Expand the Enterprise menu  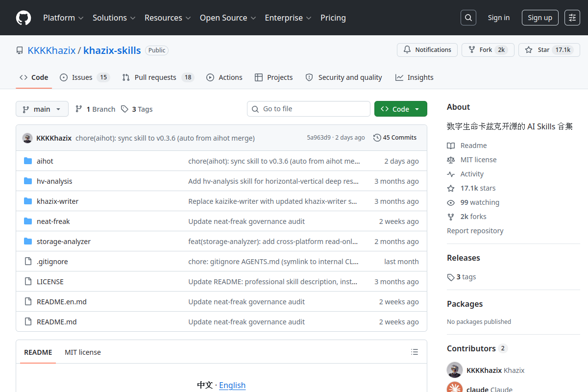[x=288, y=18]
